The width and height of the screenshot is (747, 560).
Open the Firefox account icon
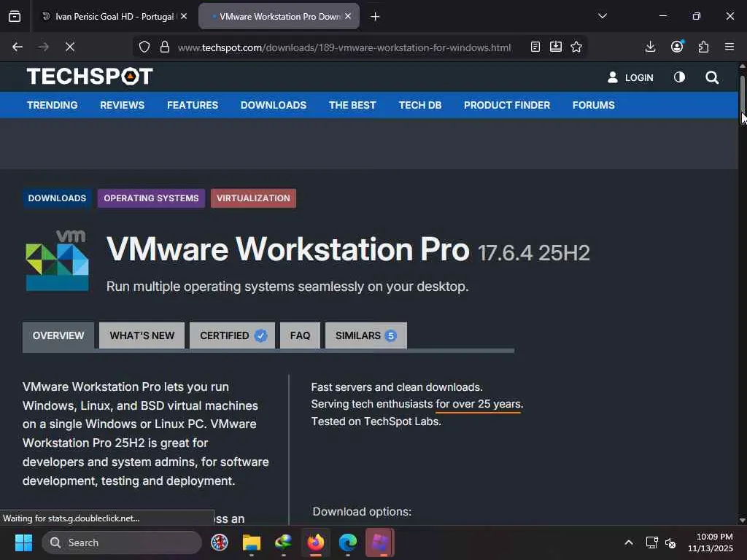[677, 47]
